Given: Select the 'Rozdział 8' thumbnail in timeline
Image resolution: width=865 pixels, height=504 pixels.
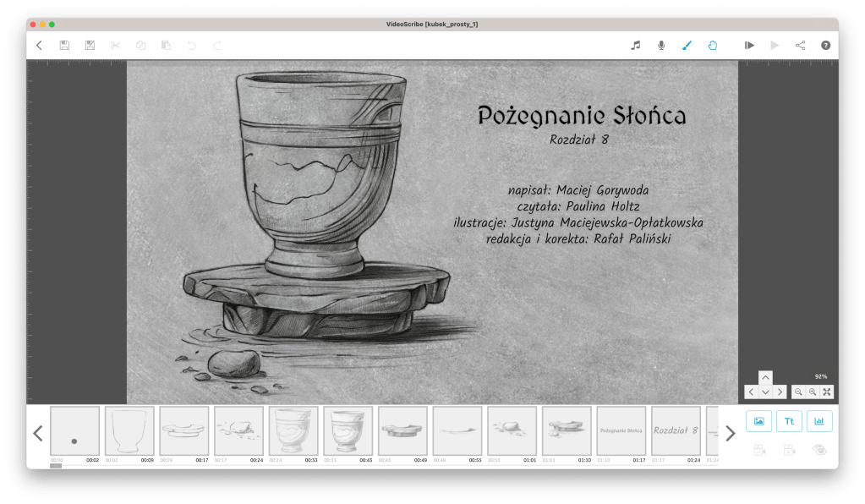Looking at the screenshot, I should point(676,430).
